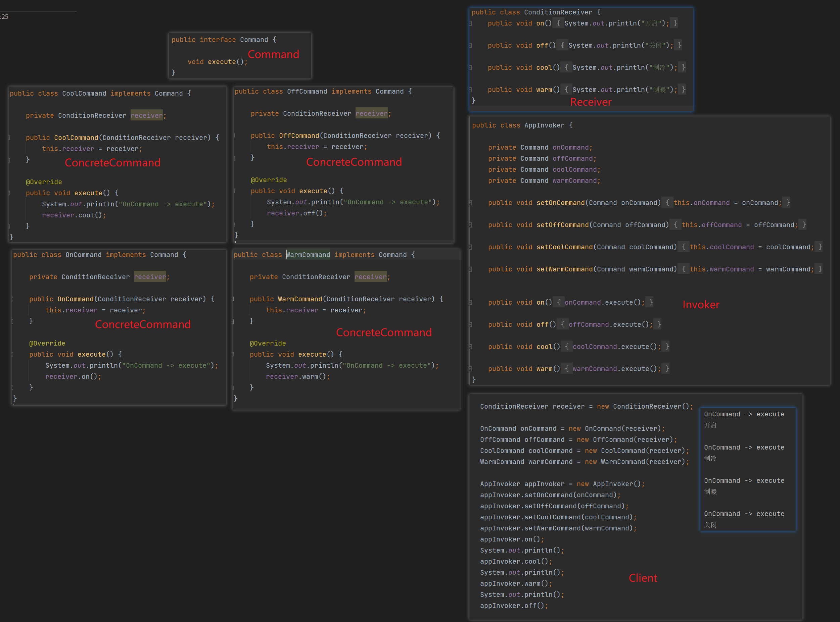Expand the fold marker beside AppInvoker off() method

(x=470, y=325)
